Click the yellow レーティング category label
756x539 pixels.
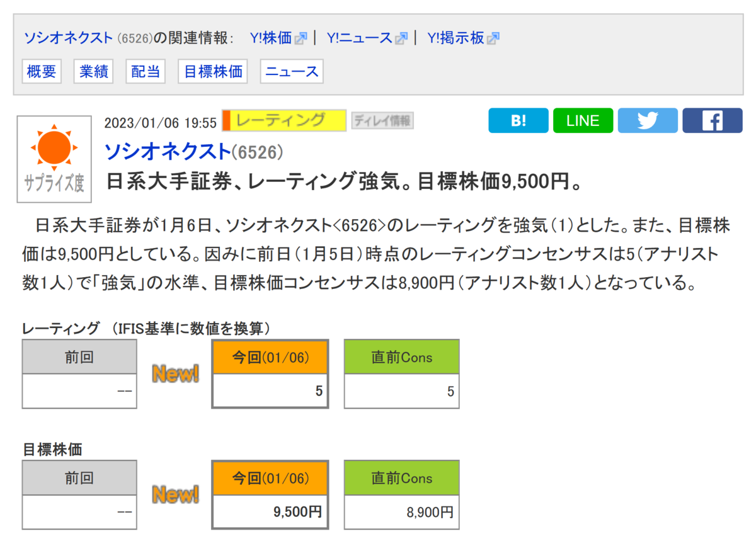(x=284, y=120)
